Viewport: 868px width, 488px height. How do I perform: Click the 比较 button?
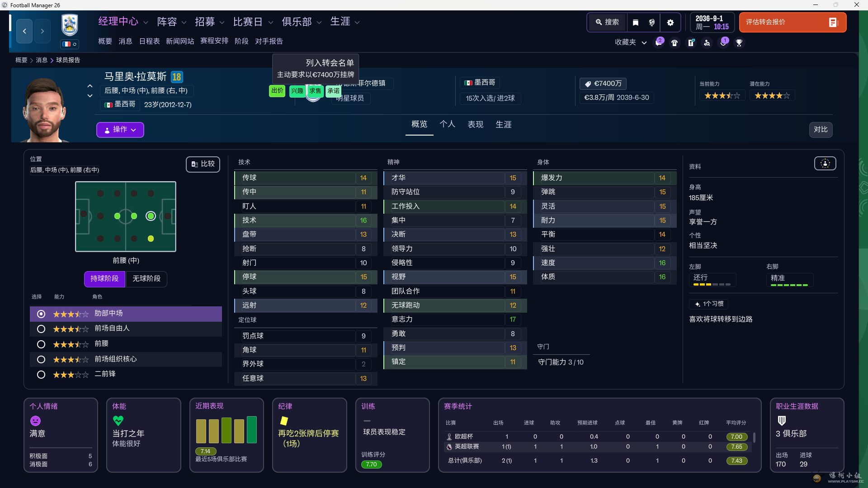pyautogui.click(x=203, y=164)
